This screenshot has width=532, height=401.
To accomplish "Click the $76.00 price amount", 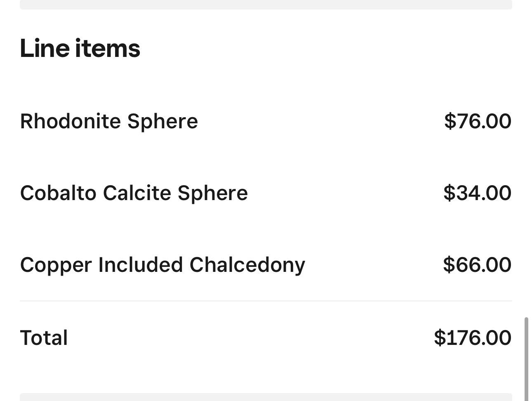I will point(478,121).
